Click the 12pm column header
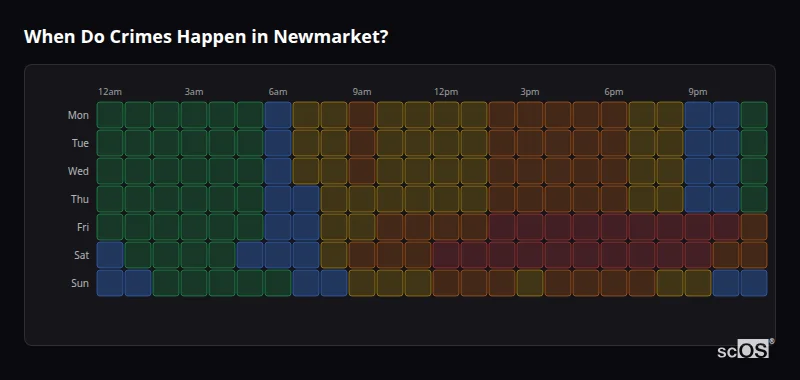 (x=446, y=92)
